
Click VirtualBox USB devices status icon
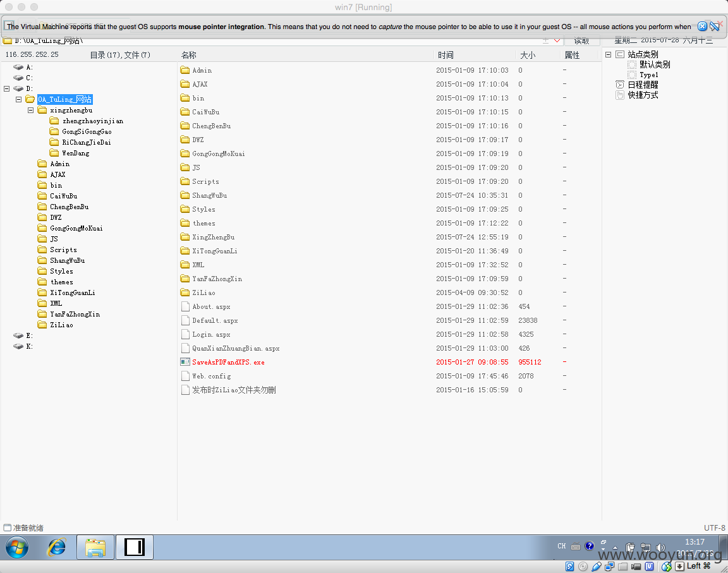(597, 566)
